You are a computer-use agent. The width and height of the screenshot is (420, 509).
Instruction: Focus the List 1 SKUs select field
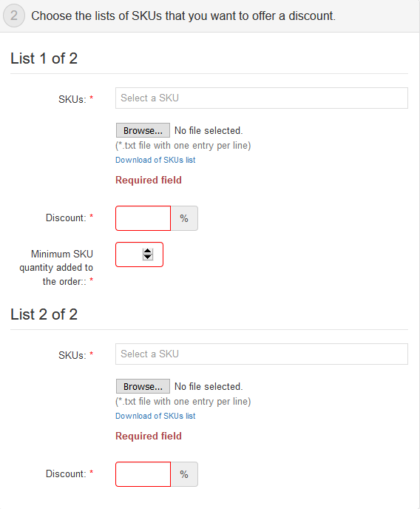[262, 98]
